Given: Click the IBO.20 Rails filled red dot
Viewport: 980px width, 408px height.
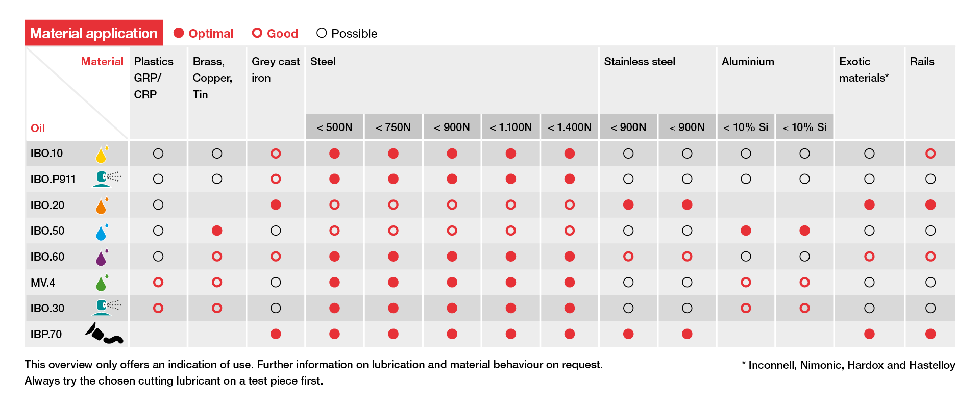Looking at the screenshot, I should coord(930,205).
